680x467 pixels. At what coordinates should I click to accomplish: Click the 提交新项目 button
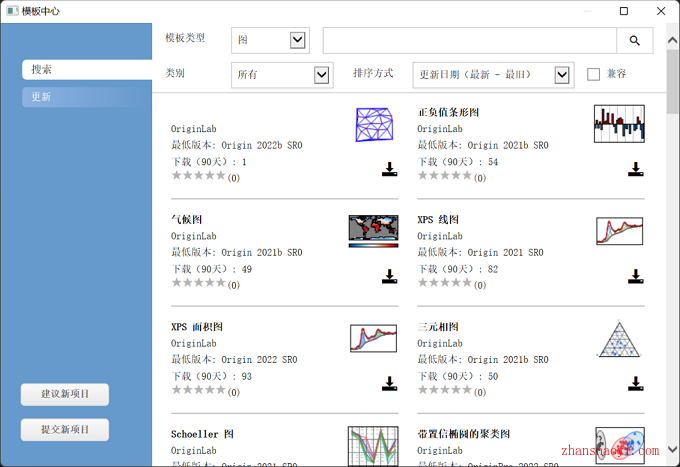click(65, 429)
